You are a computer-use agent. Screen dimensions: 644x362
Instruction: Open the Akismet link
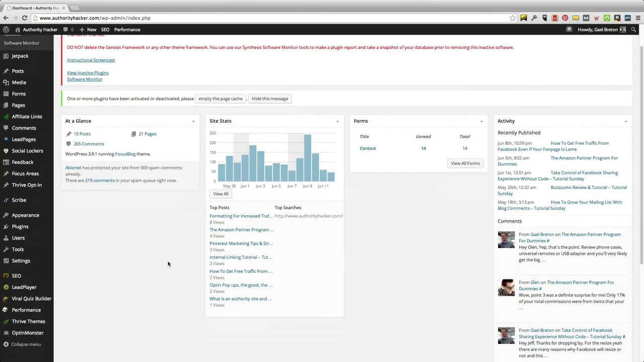73,168
